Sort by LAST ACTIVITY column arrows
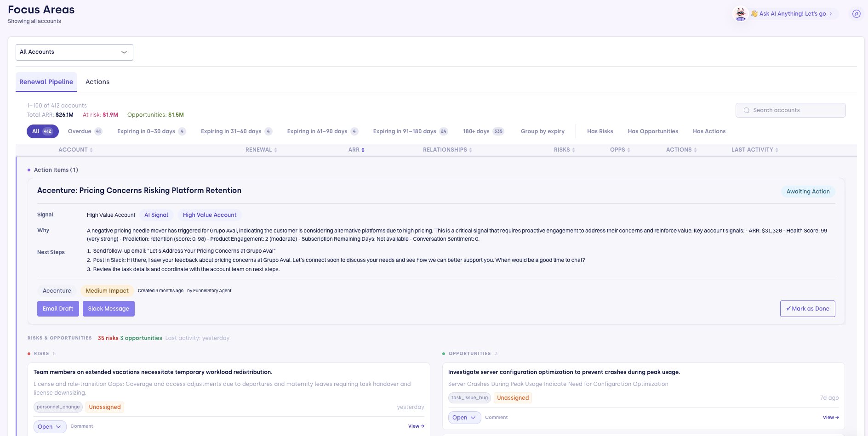 point(777,150)
